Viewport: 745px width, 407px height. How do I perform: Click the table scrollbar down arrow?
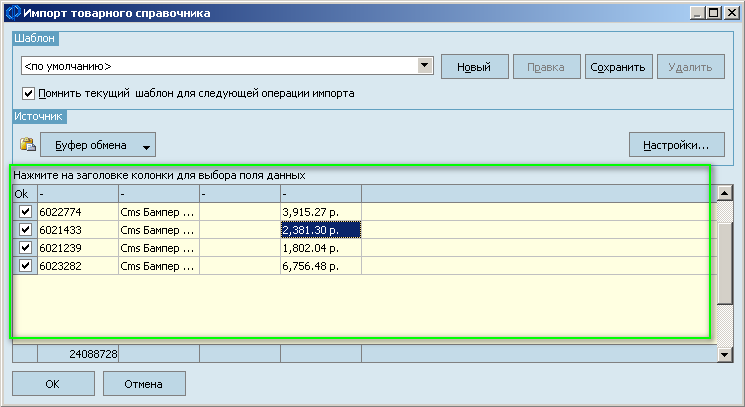pos(724,354)
